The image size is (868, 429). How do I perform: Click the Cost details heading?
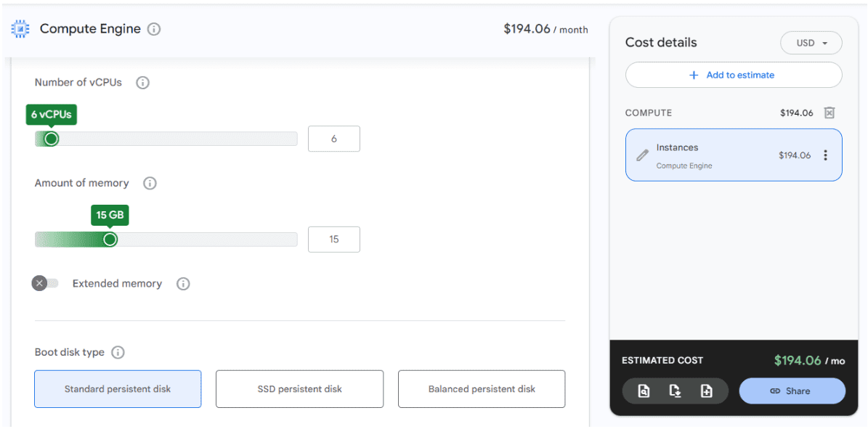tap(661, 43)
